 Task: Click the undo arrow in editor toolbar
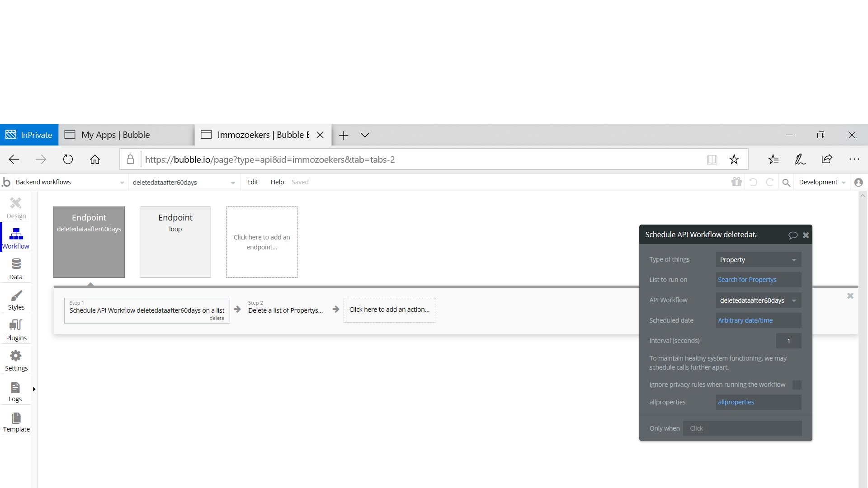click(753, 182)
